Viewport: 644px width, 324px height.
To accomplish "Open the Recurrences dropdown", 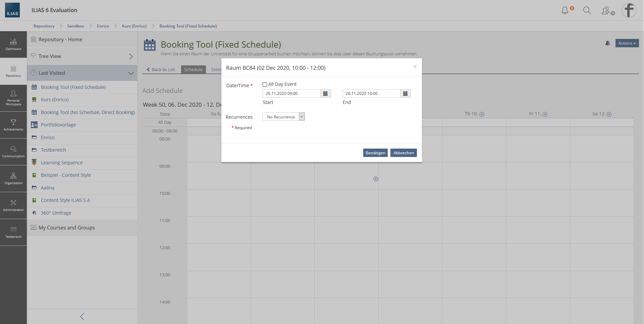I will 283,117.
